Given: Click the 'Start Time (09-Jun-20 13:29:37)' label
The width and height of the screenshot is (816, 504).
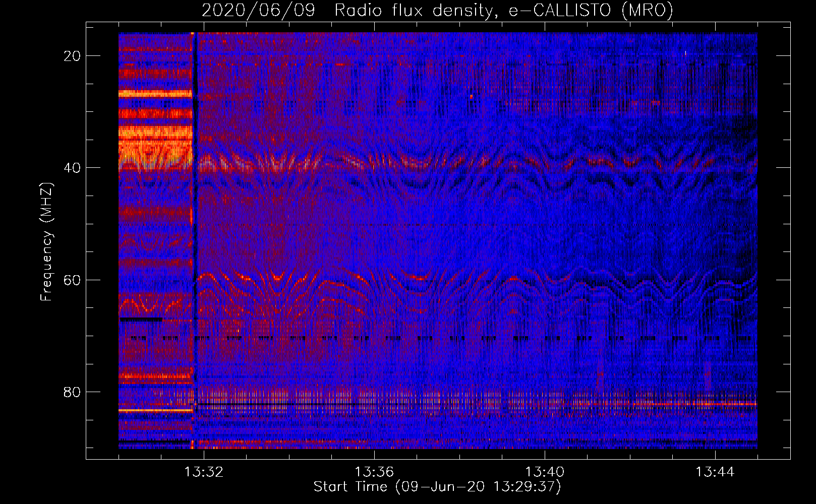Looking at the screenshot, I should click(x=437, y=487).
